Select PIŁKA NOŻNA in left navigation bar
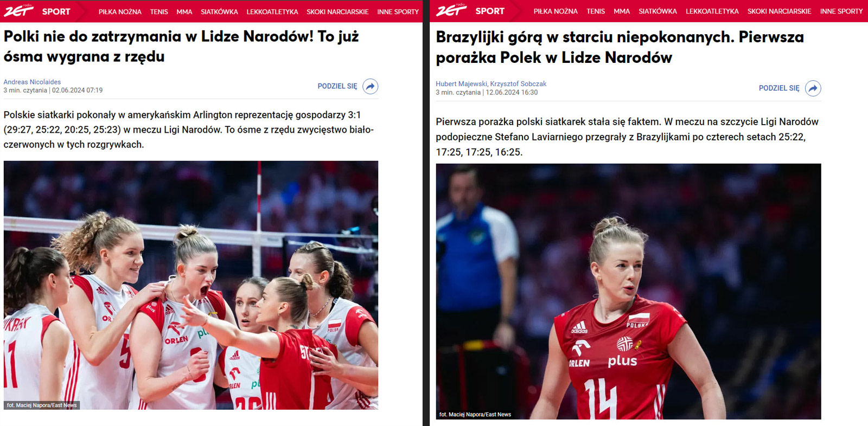Image resolution: width=868 pixels, height=426 pixels. (x=120, y=11)
